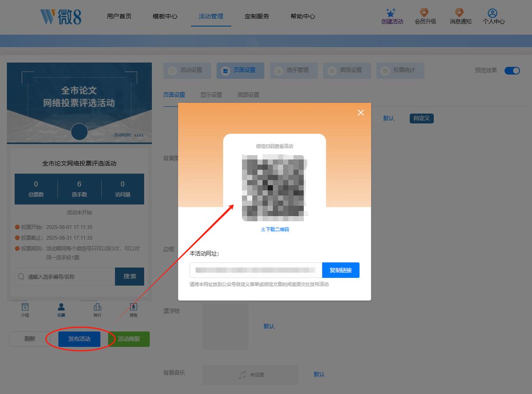This screenshot has height=394, width=532.
Task: Click the 下载二维码 link
Action: pos(275,229)
